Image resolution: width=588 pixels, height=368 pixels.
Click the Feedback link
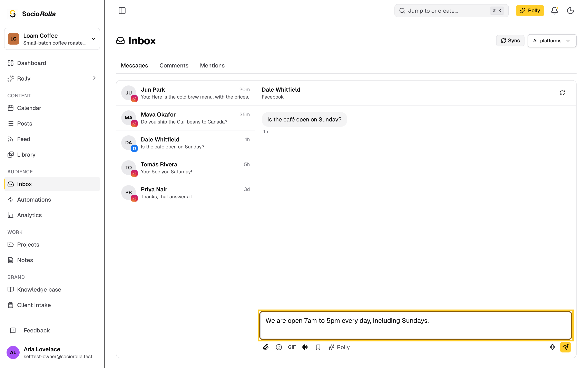pos(52,331)
